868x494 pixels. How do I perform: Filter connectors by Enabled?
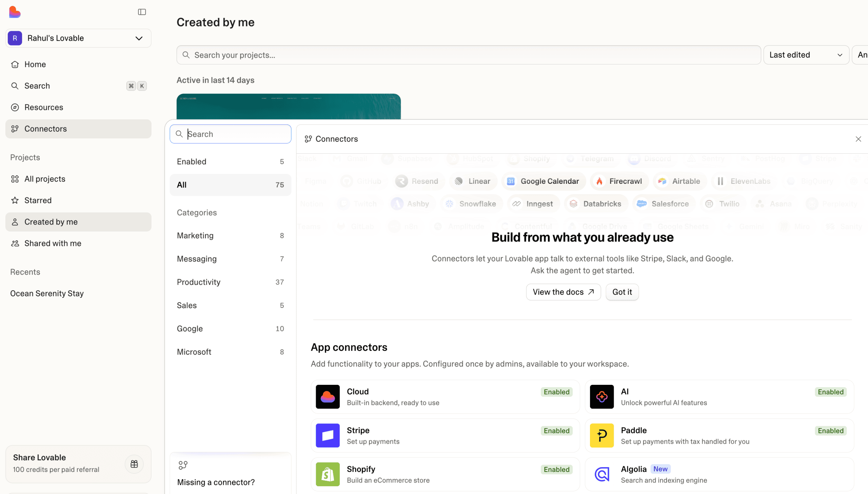(230, 161)
